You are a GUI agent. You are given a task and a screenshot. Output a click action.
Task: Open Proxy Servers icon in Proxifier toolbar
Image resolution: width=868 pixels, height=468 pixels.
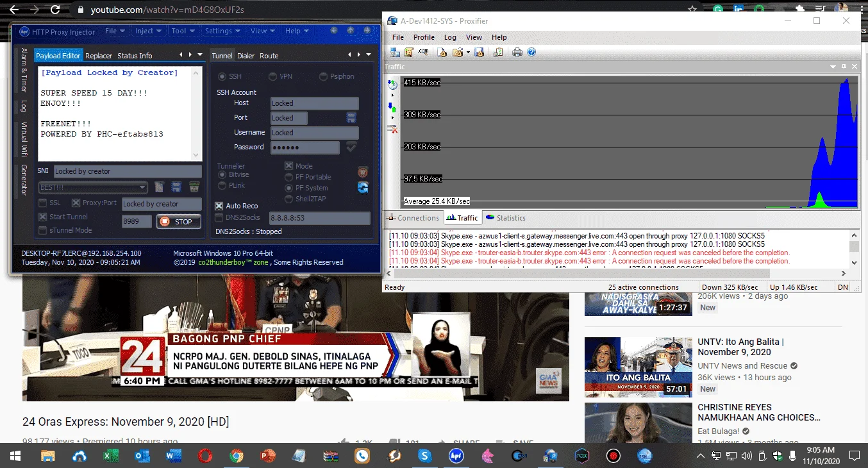click(395, 53)
